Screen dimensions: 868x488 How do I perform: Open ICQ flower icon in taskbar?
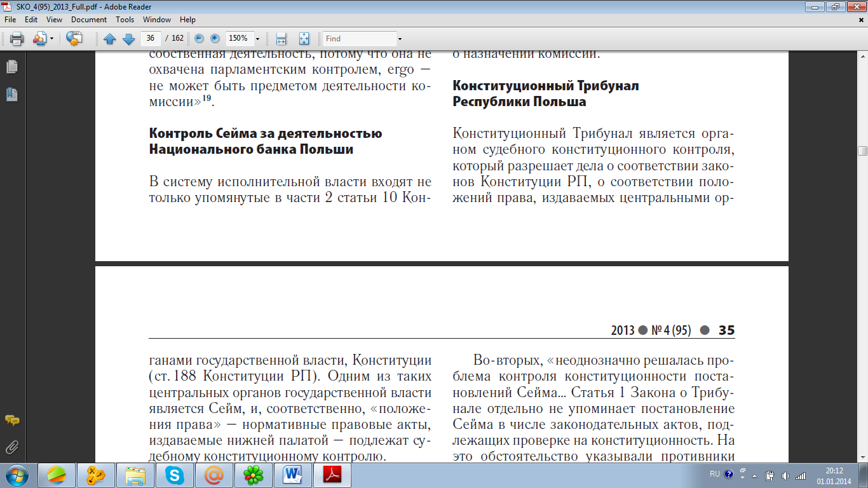tap(254, 475)
